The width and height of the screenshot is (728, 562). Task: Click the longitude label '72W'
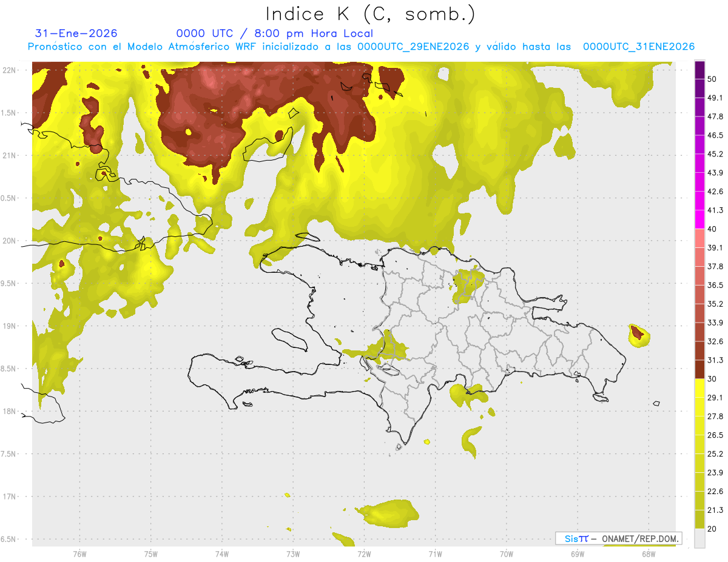click(x=364, y=554)
